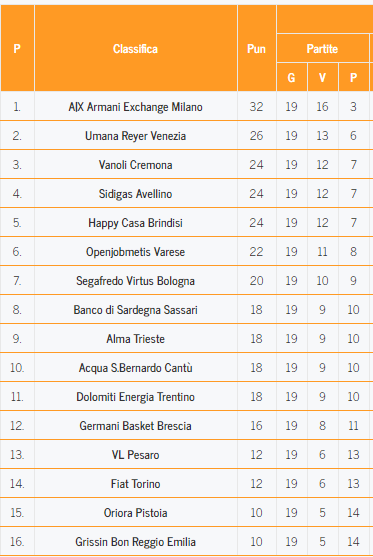
Task: Click Germani Basket Brescia team
Action: 135,426
